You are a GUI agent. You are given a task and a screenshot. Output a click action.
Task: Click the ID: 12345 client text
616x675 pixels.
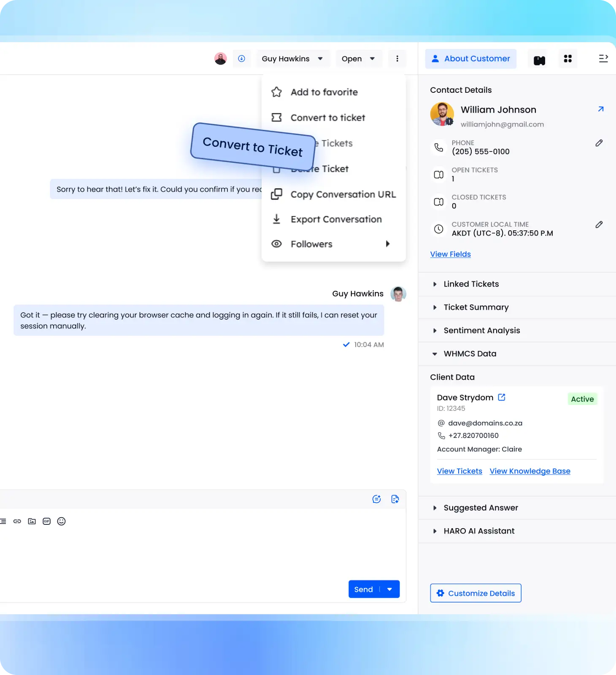coord(451,408)
